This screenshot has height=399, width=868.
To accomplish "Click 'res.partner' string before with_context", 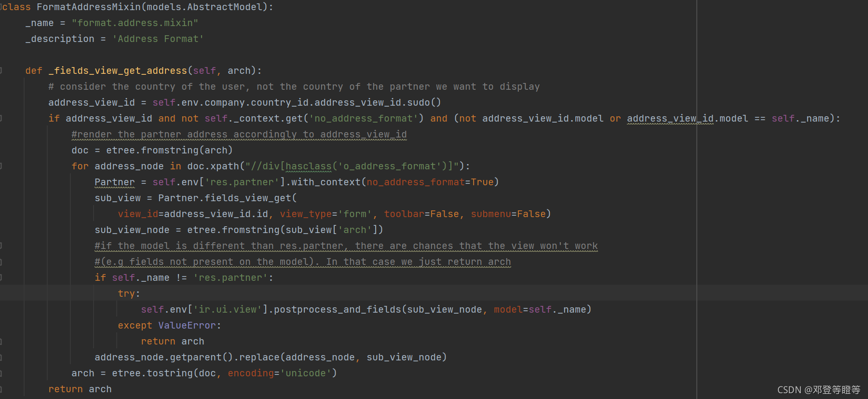I will pyautogui.click(x=242, y=182).
